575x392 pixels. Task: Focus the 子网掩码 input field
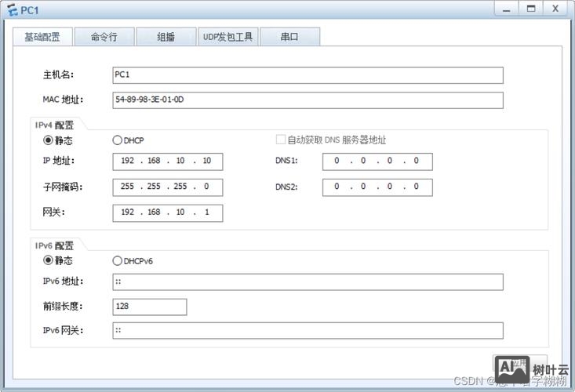point(168,187)
